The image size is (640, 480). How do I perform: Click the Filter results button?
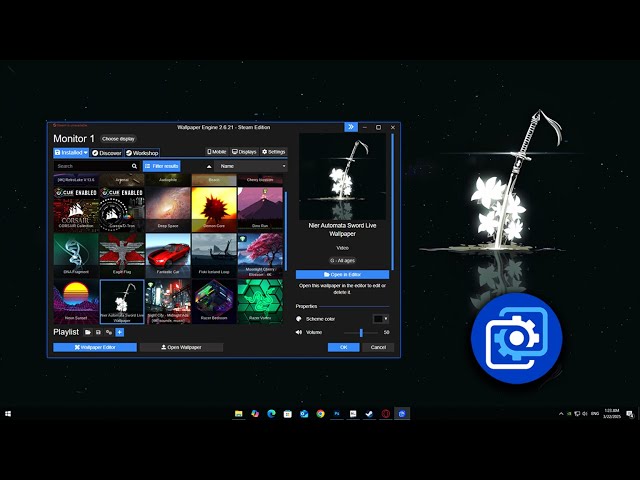click(162, 166)
